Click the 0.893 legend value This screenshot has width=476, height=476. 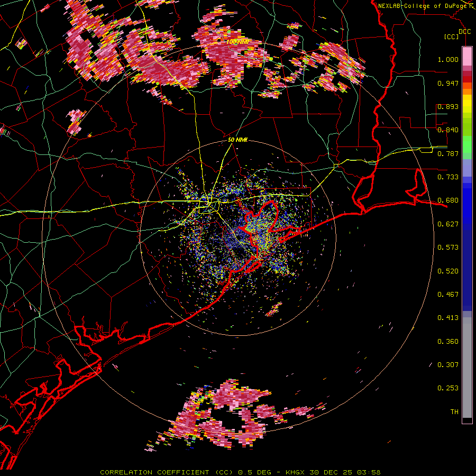tap(448, 106)
